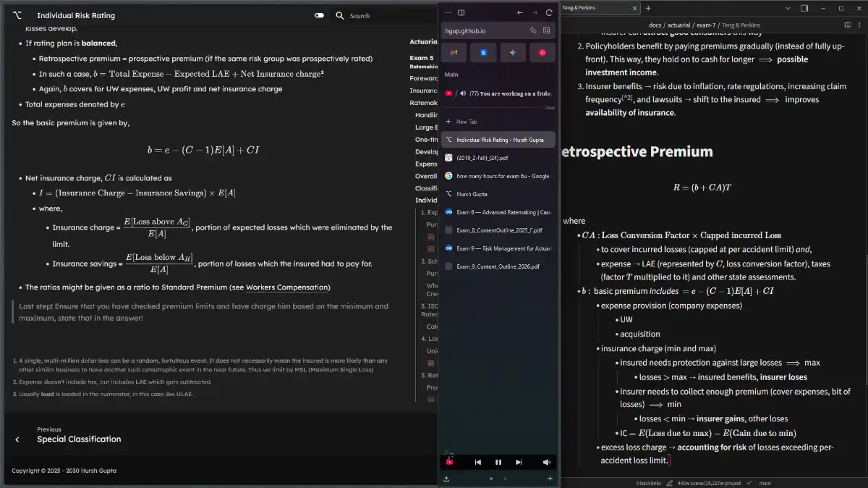Go back using the browser back arrow
Viewport: 868px width, 488px height.
coord(519,12)
